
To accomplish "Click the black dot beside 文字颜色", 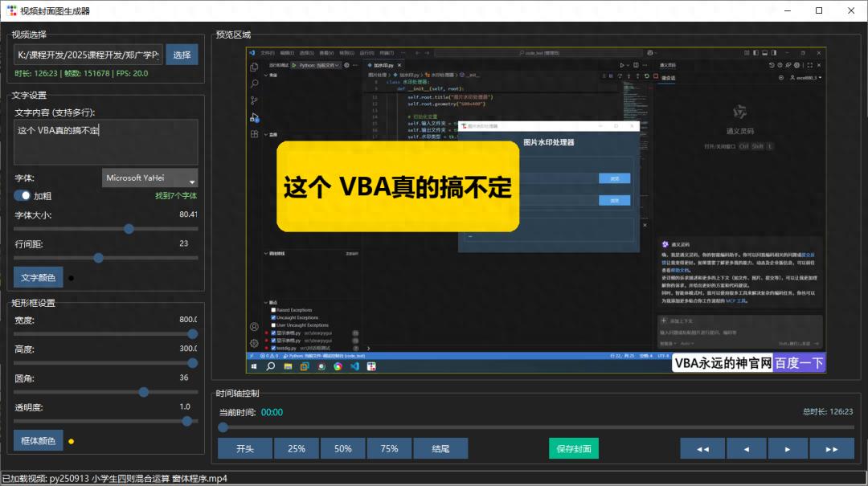I will pyautogui.click(x=72, y=279).
